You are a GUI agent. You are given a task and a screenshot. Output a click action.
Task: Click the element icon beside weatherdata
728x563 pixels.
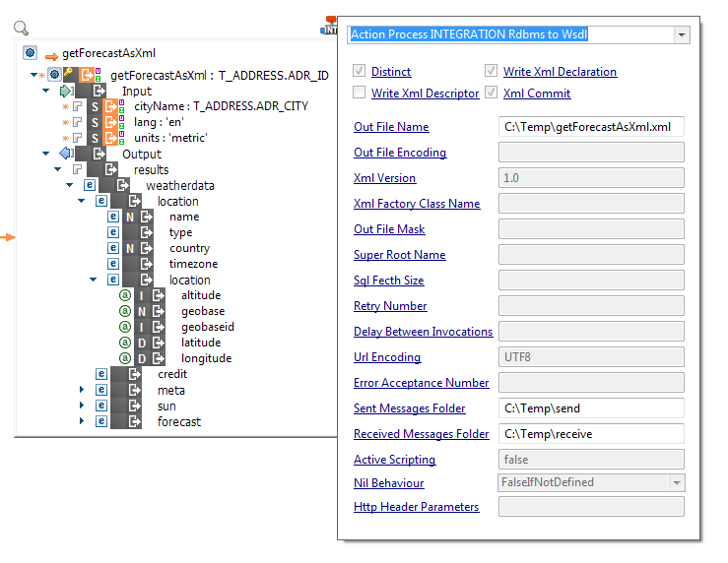[x=90, y=185]
